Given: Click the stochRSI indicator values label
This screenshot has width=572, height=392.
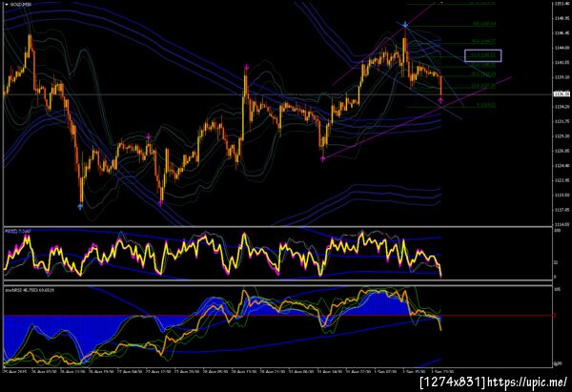Looking at the screenshot, I should [x=30, y=290].
